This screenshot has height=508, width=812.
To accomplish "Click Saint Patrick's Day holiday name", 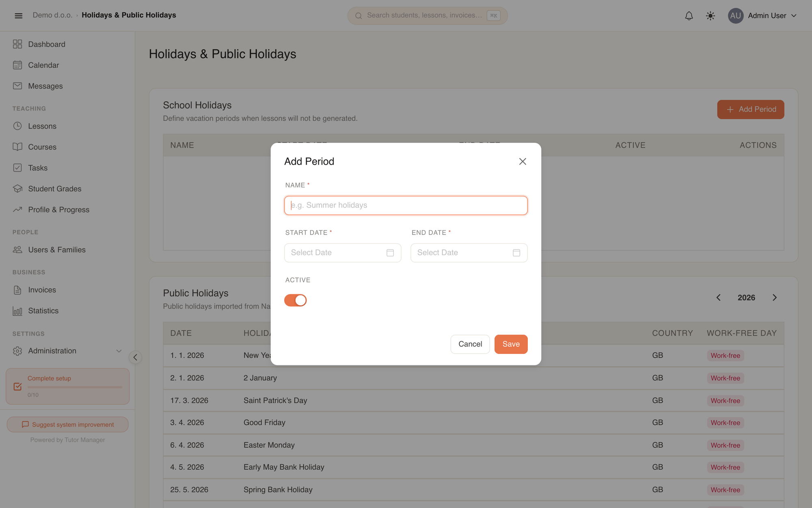I will click(x=275, y=400).
